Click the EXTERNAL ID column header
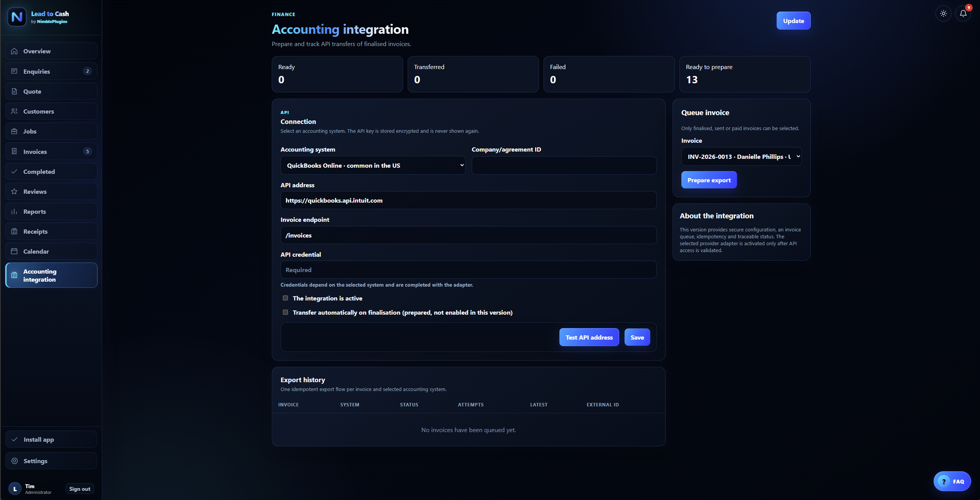980x500 pixels. [602, 404]
